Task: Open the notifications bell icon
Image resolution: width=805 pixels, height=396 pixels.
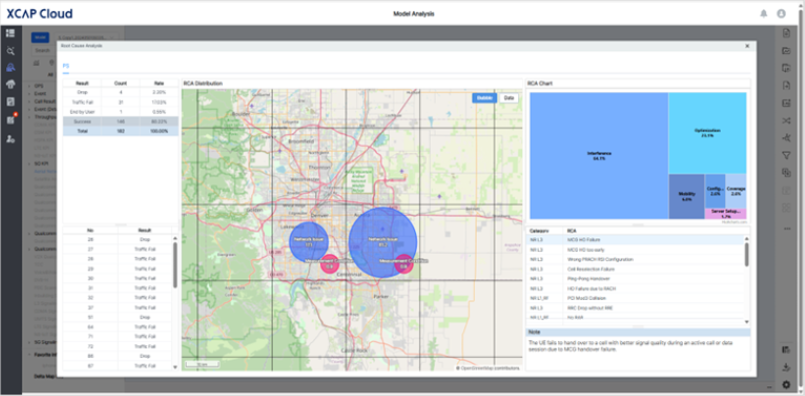Action: (x=764, y=14)
